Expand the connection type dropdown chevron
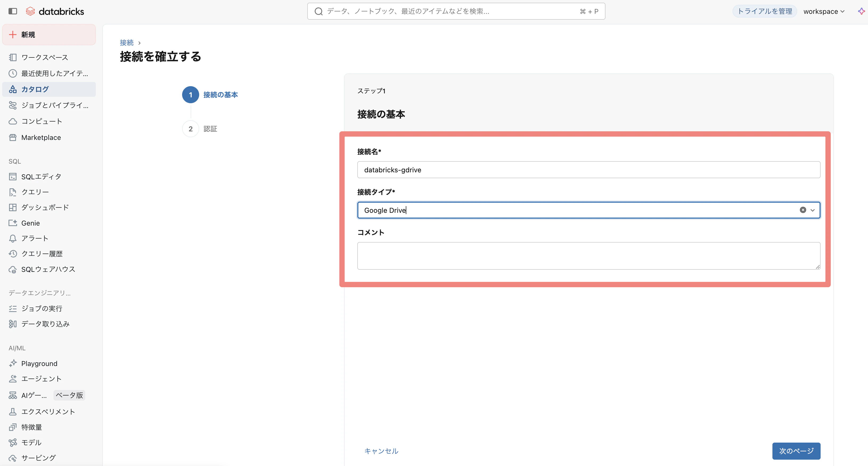Image resolution: width=868 pixels, height=466 pixels. tap(813, 210)
